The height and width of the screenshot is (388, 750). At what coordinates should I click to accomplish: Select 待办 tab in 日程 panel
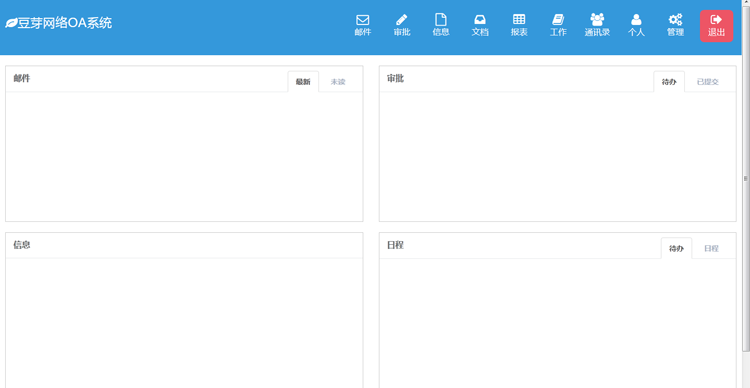tap(676, 249)
